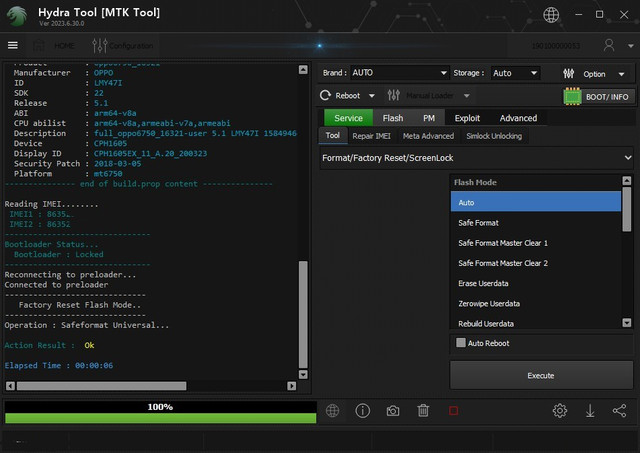The image size is (640, 453).
Task: Select Safe Format Master Clear 2
Action: pos(536,263)
